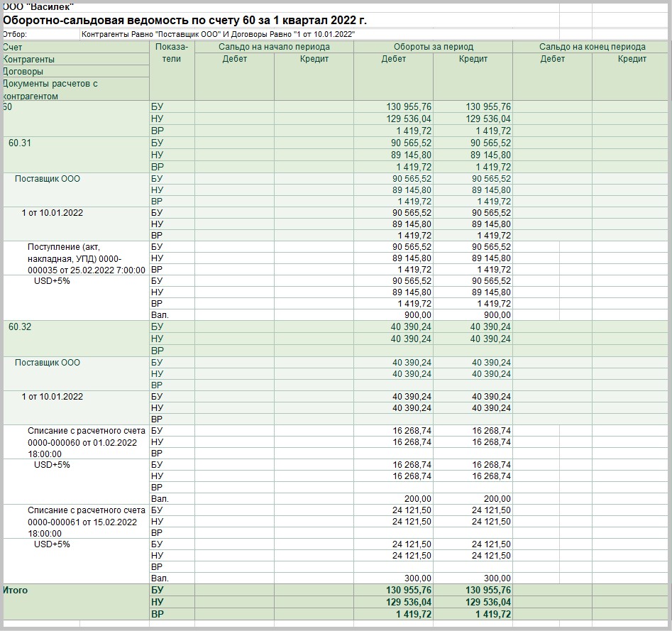
Task: Click "Поставщик ООО" under account 60.31
Action: 48,179
